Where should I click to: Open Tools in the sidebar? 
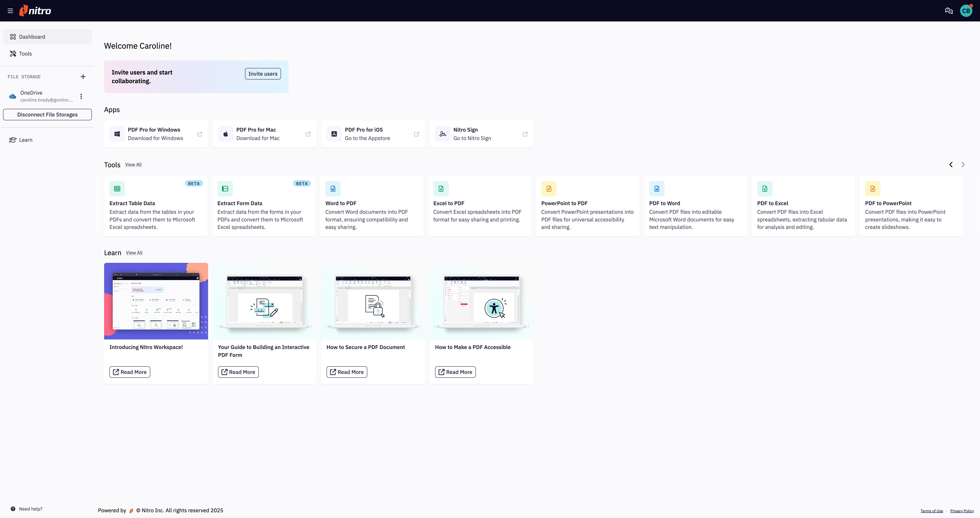click(47, 54)
